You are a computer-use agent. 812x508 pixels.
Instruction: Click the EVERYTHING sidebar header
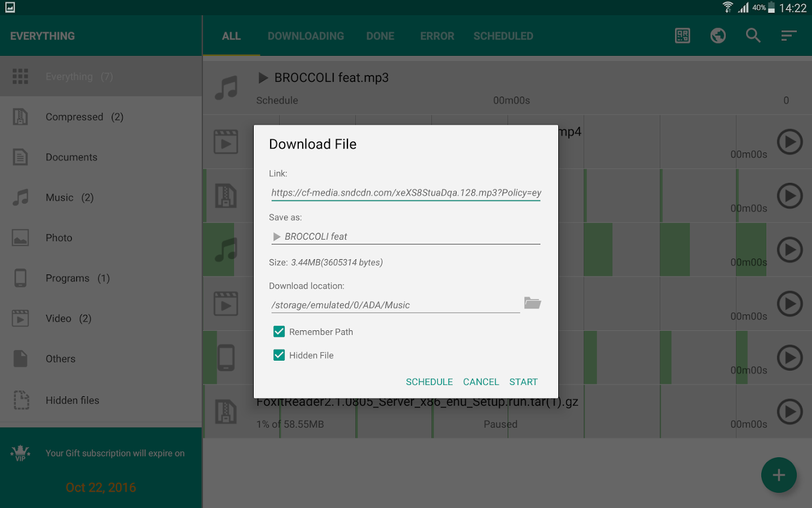click(42, 36)
